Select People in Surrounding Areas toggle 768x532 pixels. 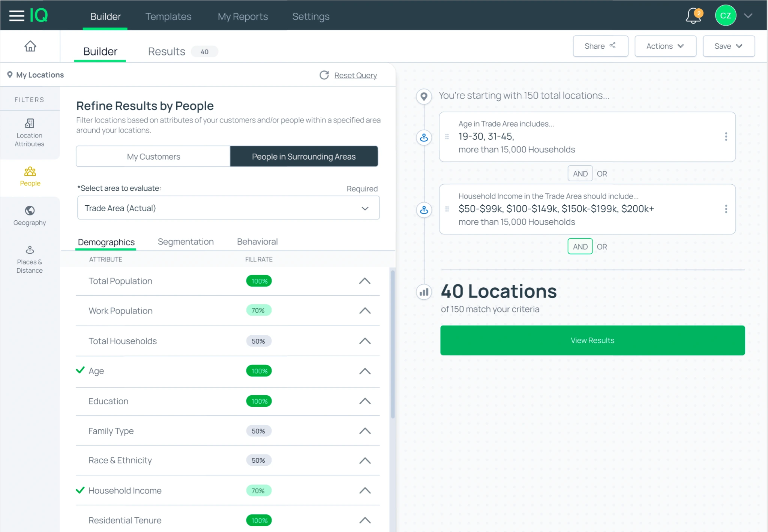pos(304,157)
